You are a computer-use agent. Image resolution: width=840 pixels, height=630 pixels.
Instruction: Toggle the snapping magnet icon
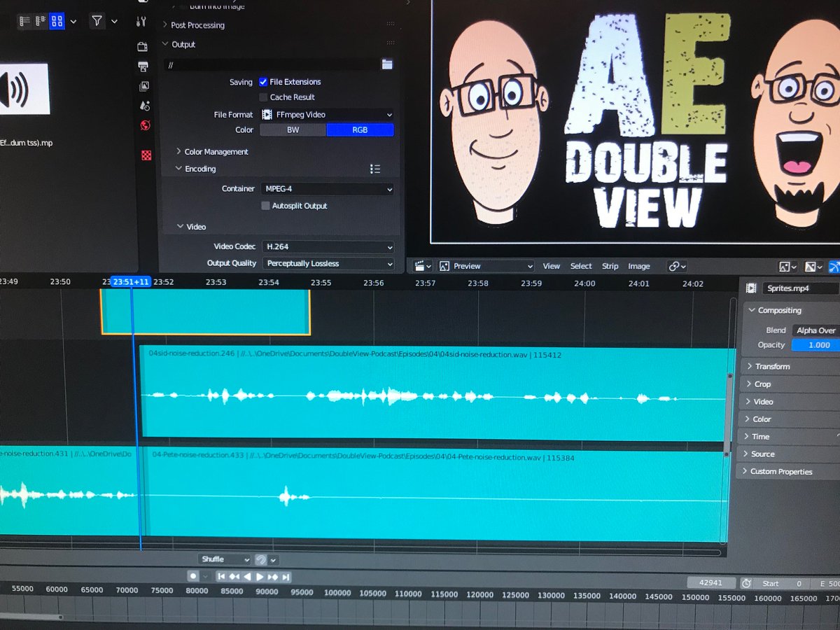[x=260, y=559]
